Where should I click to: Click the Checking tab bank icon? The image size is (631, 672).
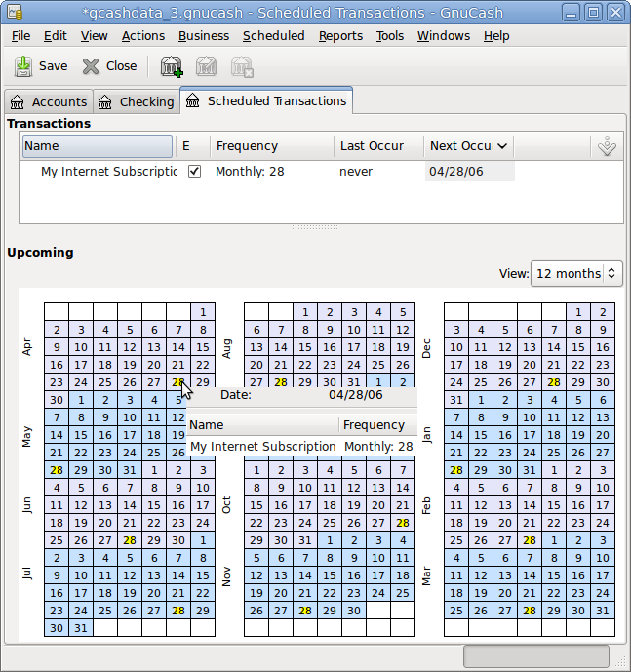(105, 101)
